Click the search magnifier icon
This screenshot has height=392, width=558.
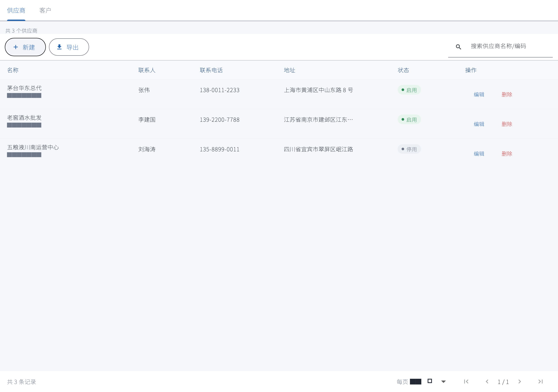(x=458, y=47)
